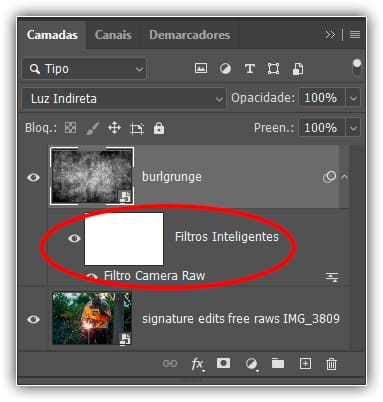Viewport: 383px width, 402px height.
Task: Collapse the burlgrunge smart filters list
Action: pyautogui.click(x=345, y=177)
